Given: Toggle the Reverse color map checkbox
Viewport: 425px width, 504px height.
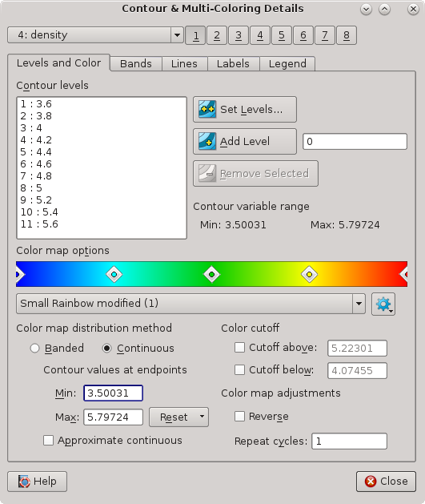Looking at the screenshot, I should (239, 416).
